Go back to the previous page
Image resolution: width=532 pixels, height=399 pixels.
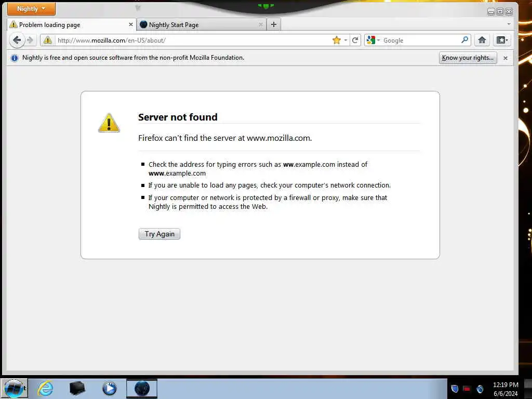coord(17,41)
